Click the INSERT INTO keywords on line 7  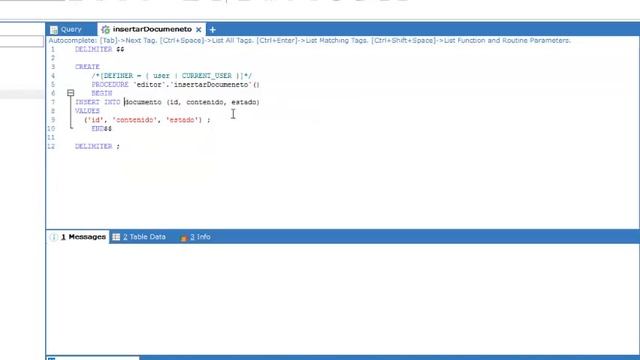[x=98, y=102]
